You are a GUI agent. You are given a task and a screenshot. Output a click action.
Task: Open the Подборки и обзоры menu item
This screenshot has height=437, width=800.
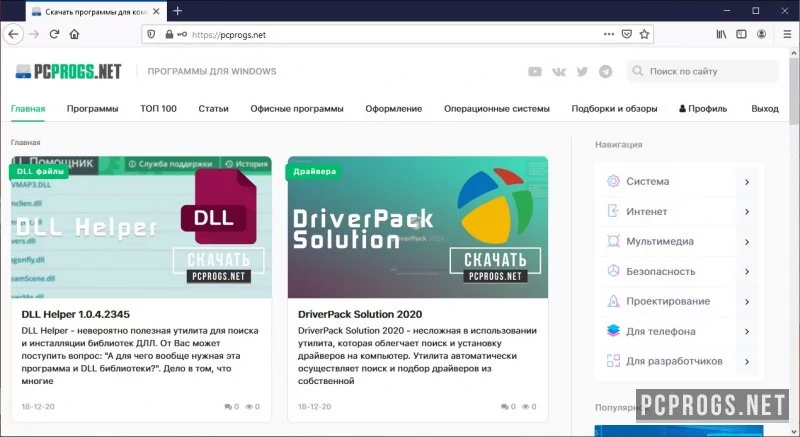(x=614, y=109)
